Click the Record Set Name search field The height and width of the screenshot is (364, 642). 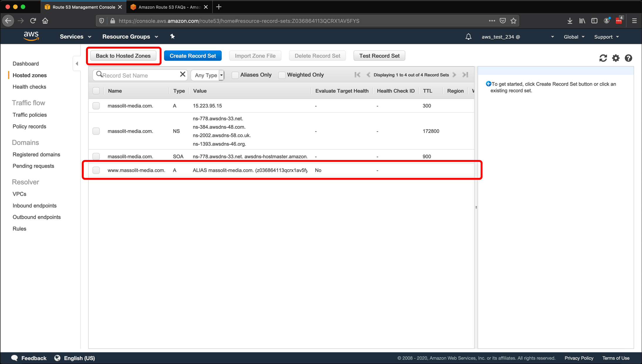pos(140,75)
